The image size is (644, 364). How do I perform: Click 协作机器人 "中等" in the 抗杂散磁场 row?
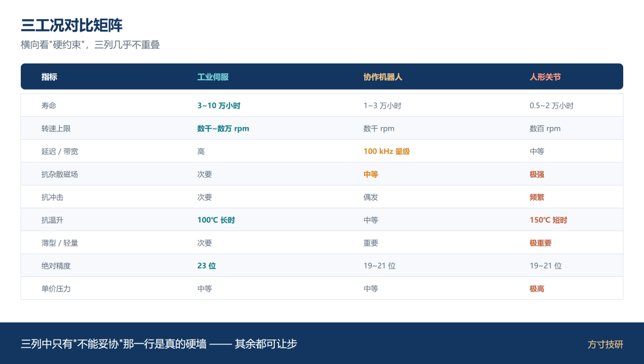pos(371,174)
